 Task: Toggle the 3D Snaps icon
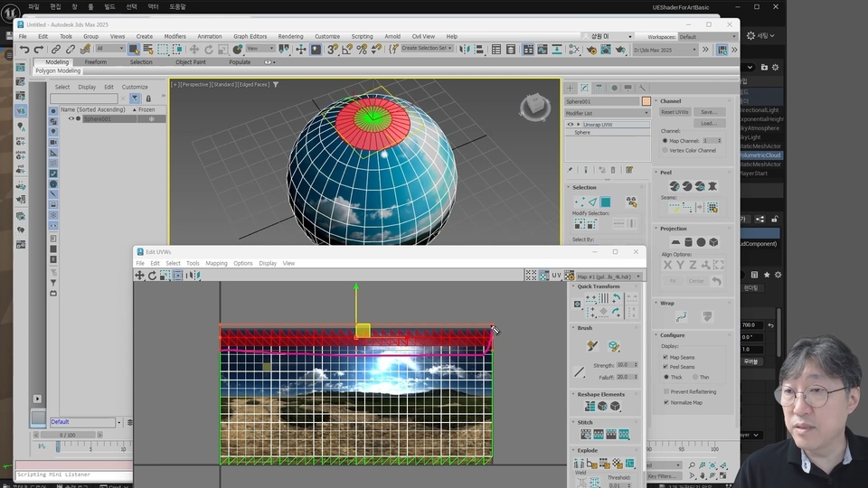tap(333, 50)
